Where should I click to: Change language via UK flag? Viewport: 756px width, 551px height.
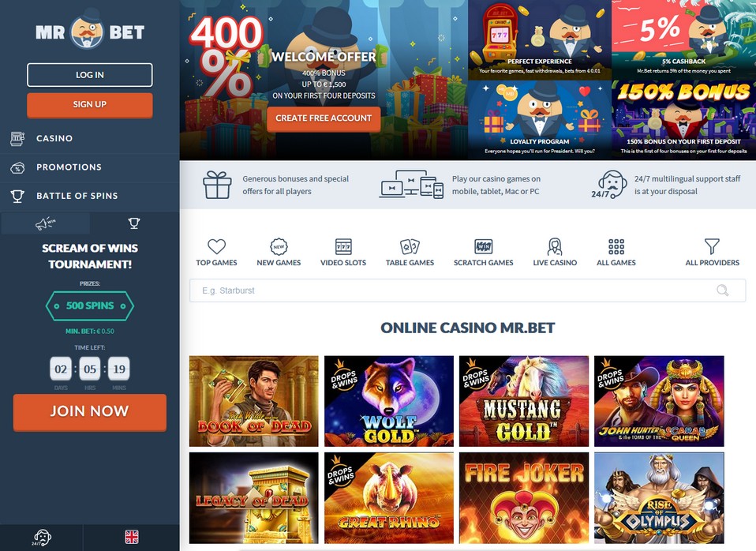[132, 537]
